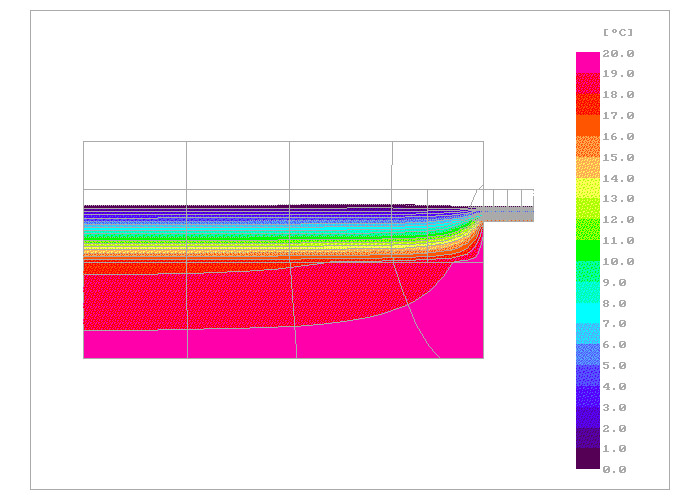
Task: Click the magenta legend band between 19.0 and 20.0
Action: 588,62
